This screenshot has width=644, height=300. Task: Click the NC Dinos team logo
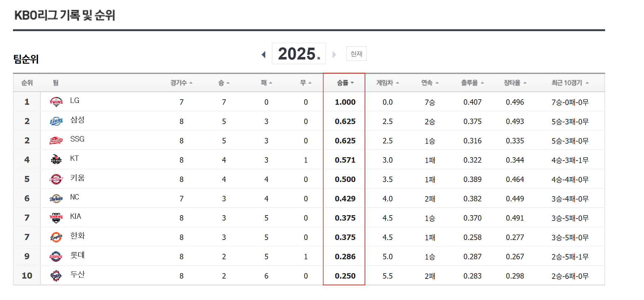coord(56,198)
